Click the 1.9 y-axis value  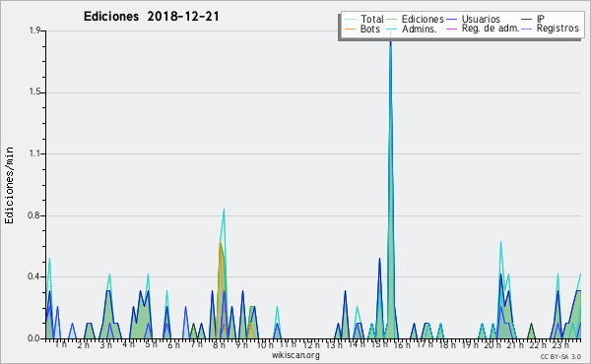(x=34, y=30)
